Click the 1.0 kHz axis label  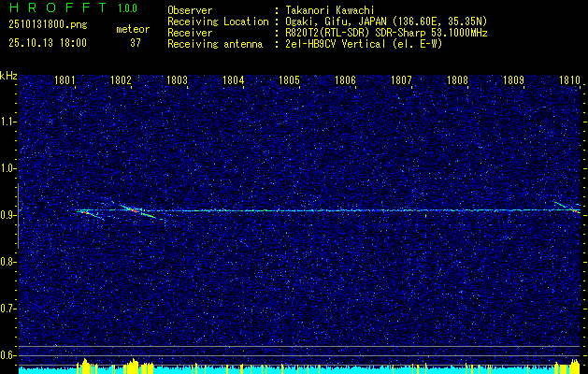[8, 169]
